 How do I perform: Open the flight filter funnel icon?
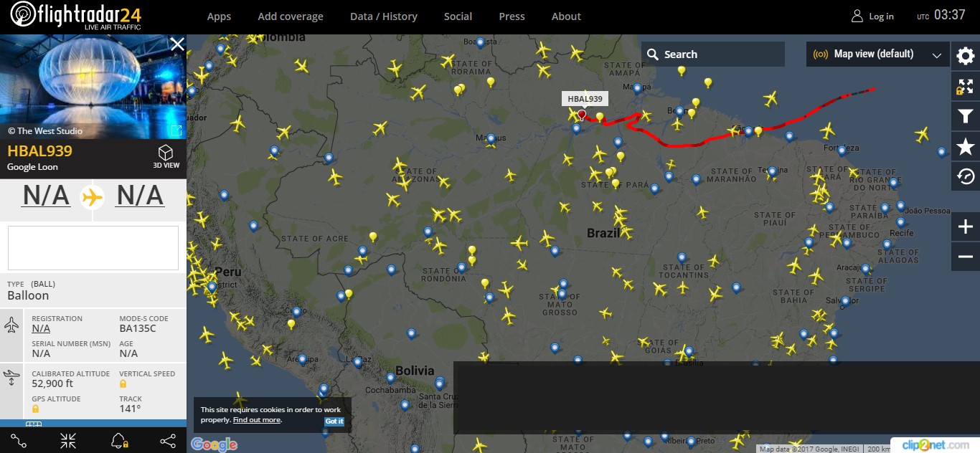click(x=966, y=116)
